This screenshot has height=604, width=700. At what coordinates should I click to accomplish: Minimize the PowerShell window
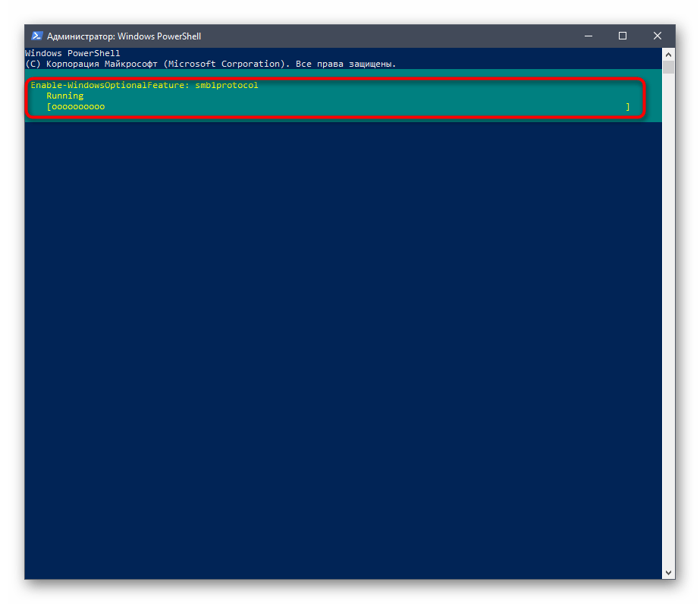[x=588, y=36]
